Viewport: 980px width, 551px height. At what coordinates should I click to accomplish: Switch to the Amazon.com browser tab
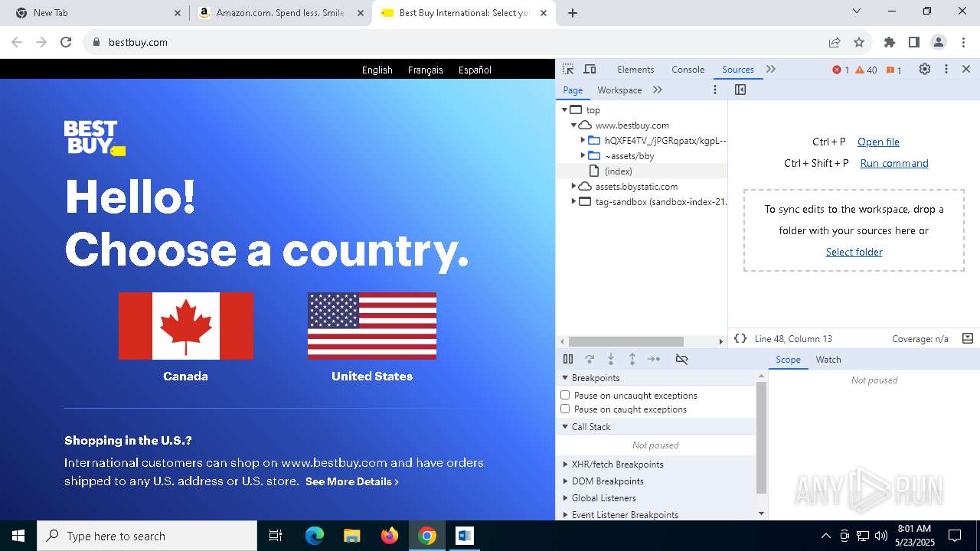tap(280, 13)
